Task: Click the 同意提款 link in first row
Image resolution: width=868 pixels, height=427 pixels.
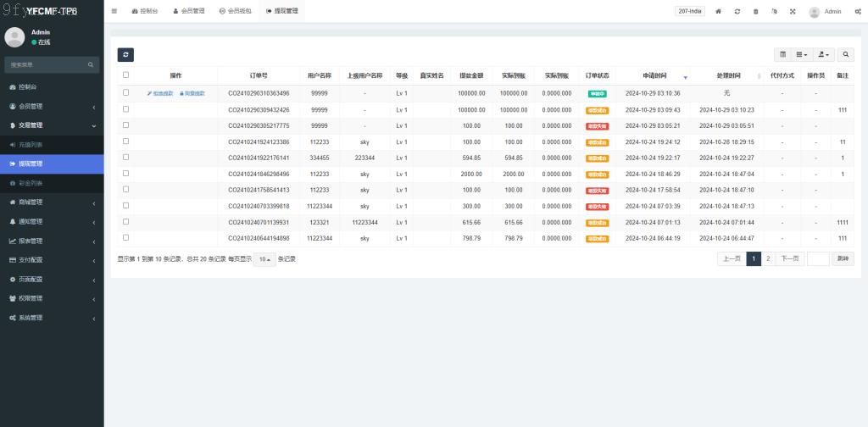Action: pos(192,93)
